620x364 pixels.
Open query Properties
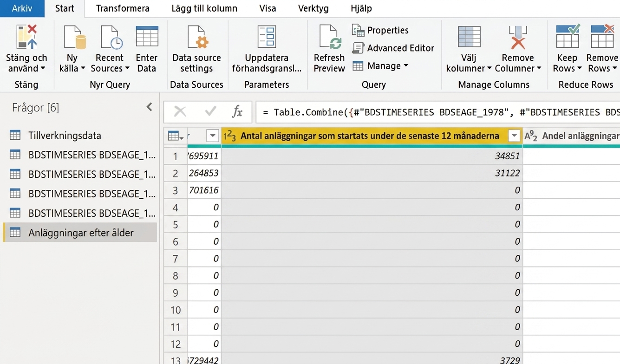[380, 30]
